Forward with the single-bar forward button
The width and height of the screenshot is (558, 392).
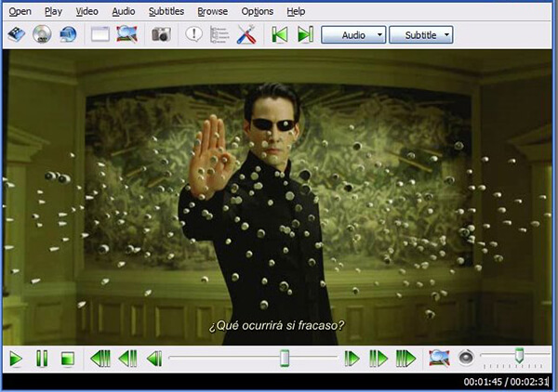[352, 359]
